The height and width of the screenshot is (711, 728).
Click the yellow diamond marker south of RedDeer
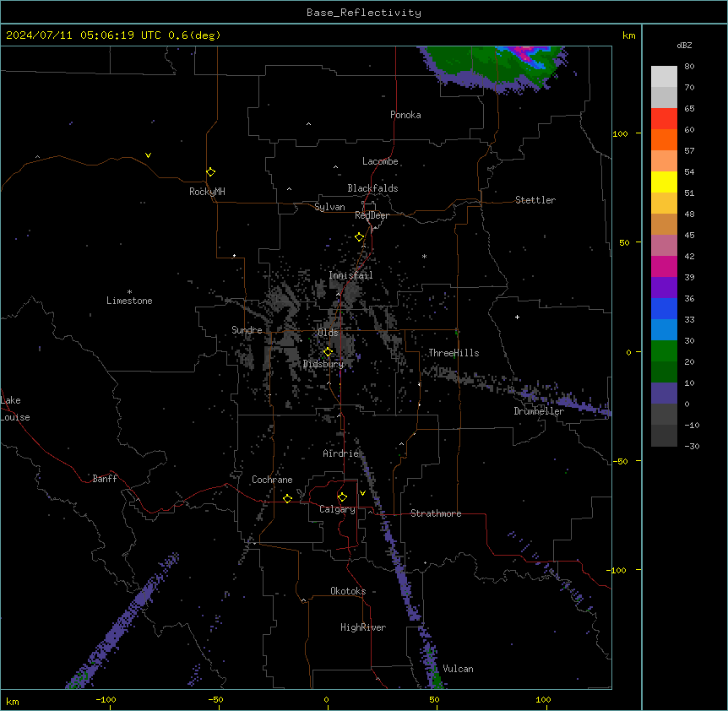click(x=360, y=237)
